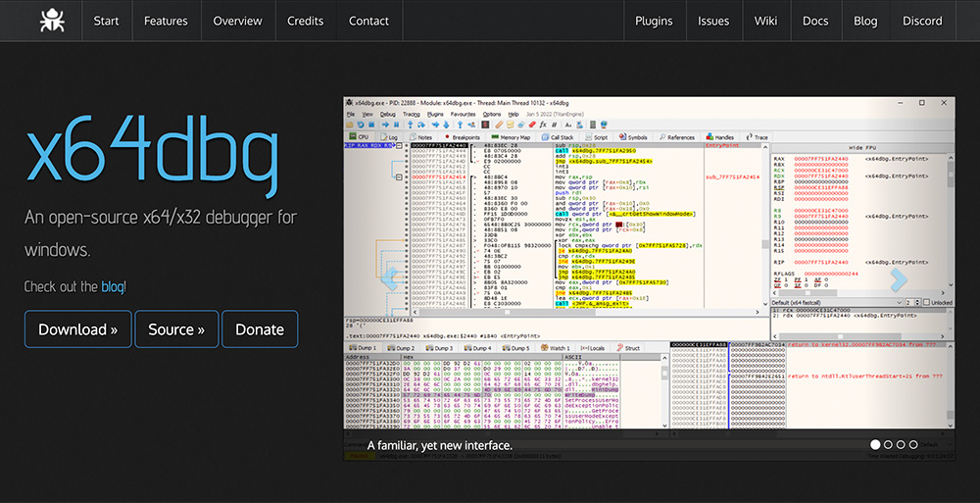
Task: Open the Options menu in the debugger screenshot
Action: coord(492,115)
